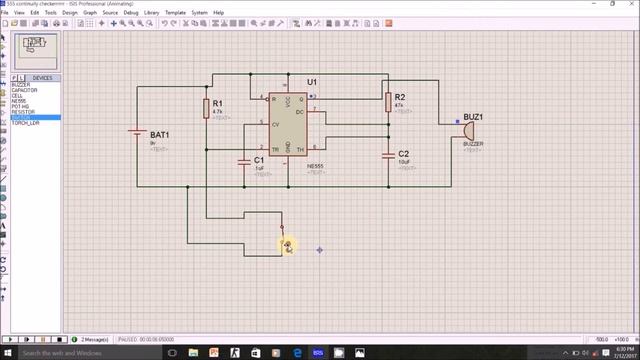
Task: Select POT HG in devices list
Action: (36, 106)
